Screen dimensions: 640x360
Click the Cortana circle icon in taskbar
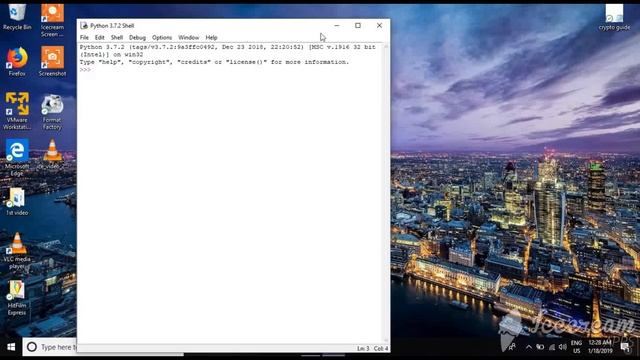pos(32,347)
